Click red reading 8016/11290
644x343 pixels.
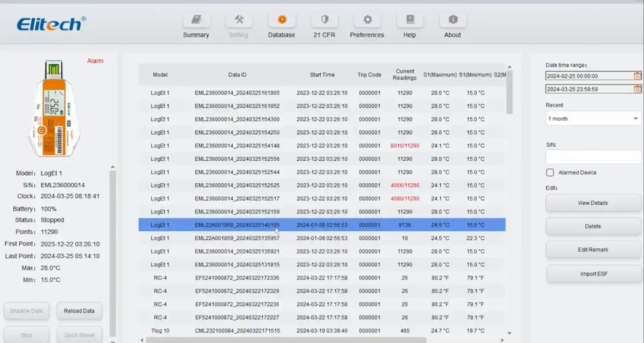pos(405,146)
